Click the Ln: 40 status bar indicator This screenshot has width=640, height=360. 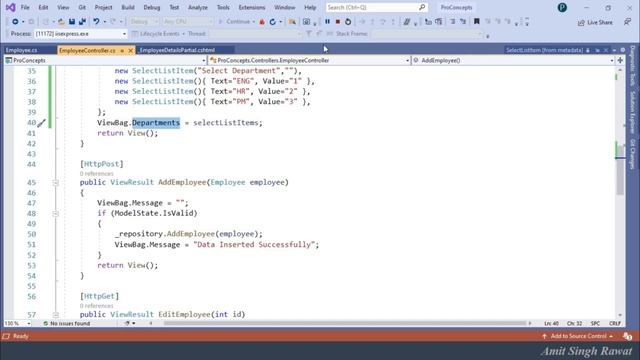pyautogui.click(x=551, y=323)
